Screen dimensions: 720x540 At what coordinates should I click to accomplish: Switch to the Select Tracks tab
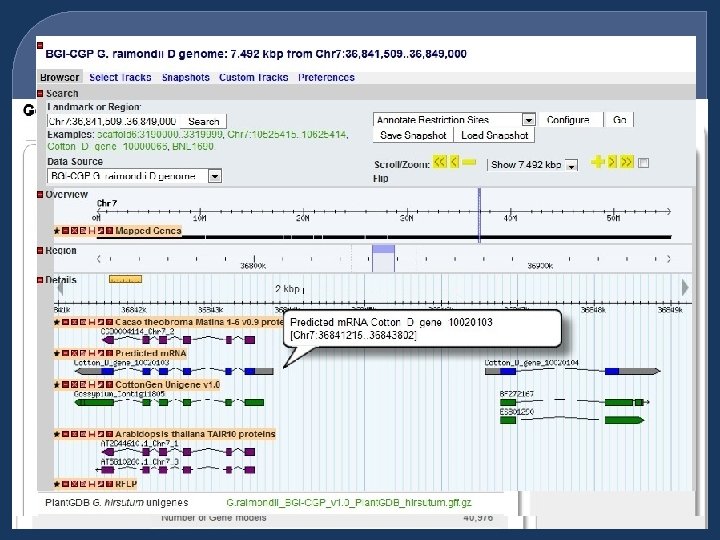click(x=120, y=78)
